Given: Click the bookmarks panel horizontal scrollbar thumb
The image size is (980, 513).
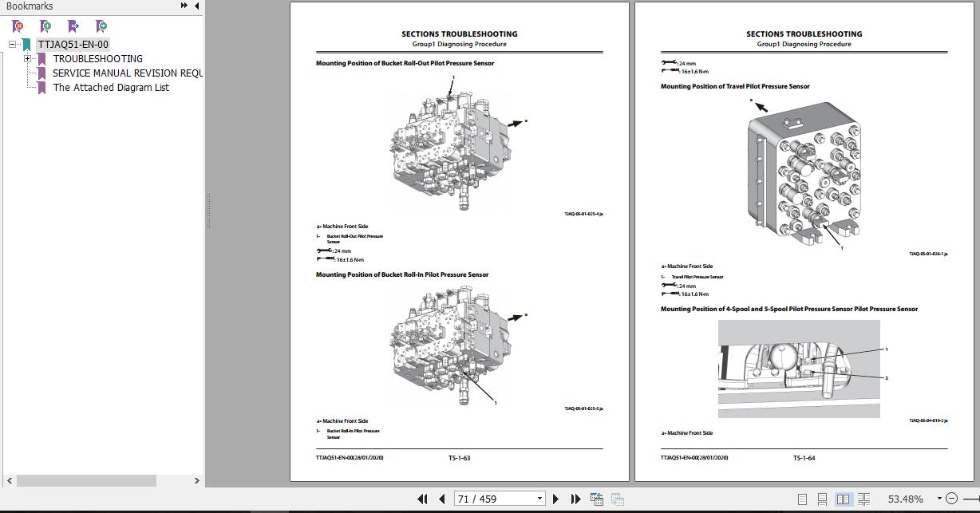Looking at the screenshot, I should tap(86, 481).
